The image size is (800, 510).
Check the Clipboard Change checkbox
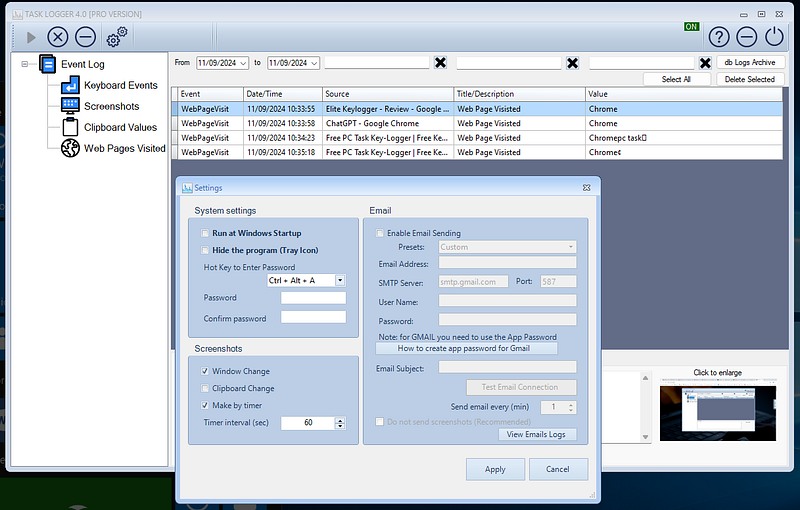pyautogui.click(x=205, y=389)
